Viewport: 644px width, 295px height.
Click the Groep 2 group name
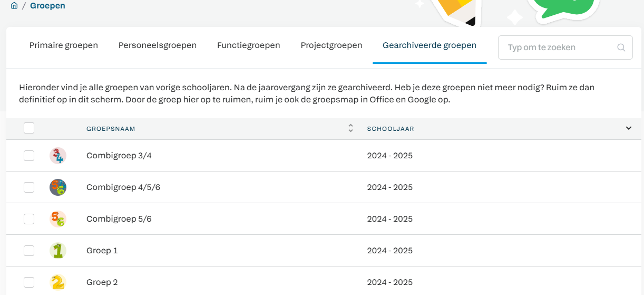(x=102, y=282)
